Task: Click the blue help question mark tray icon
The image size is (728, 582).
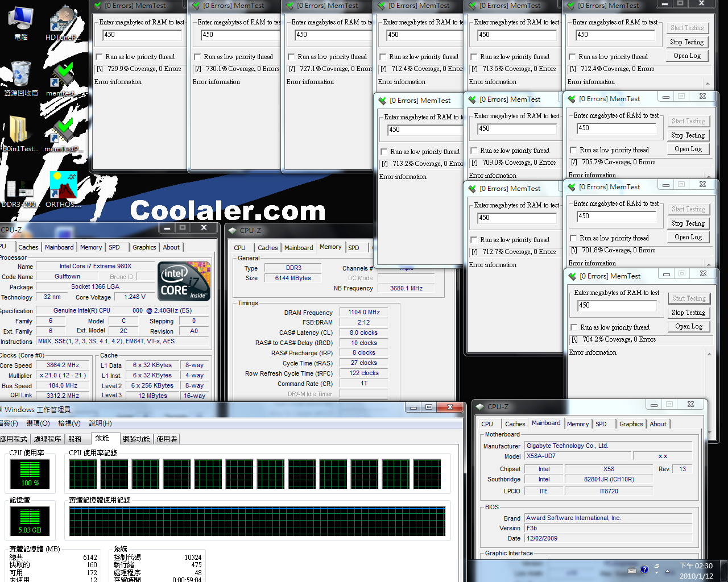Action: 644,569
